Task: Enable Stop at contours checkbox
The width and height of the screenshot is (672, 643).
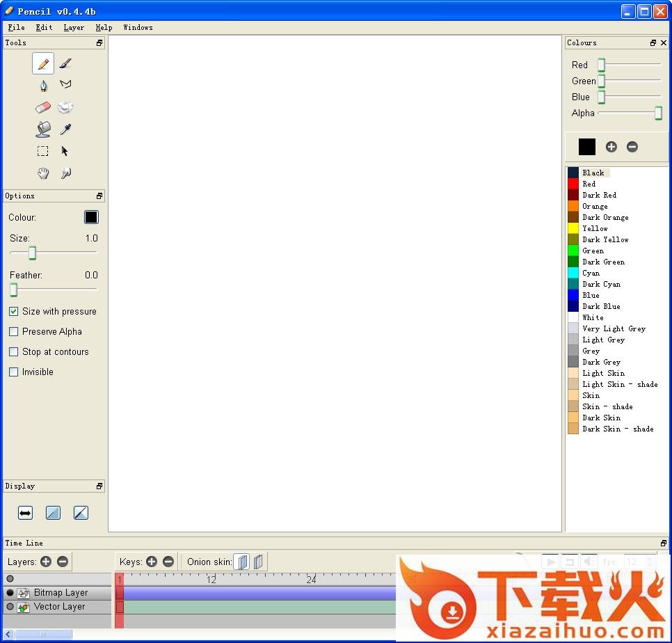Action: (14, 352)
